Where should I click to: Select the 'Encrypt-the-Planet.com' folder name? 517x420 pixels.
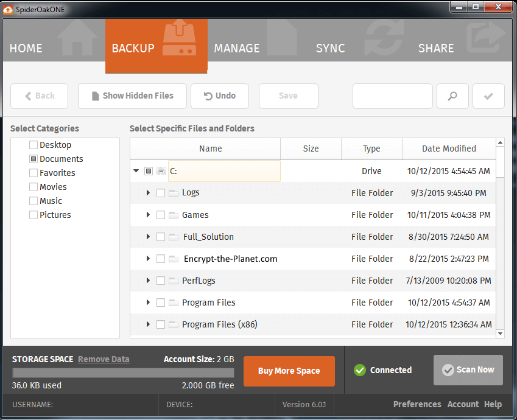tap(230, 259)
